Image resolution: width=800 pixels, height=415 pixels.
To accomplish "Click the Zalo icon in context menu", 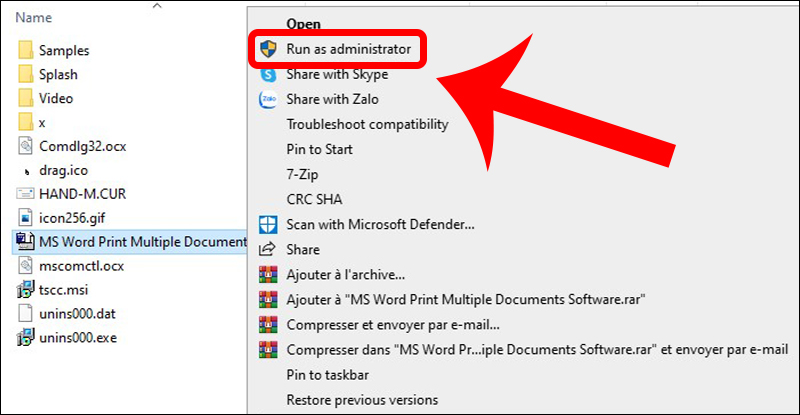I will (x=268, y=99).
